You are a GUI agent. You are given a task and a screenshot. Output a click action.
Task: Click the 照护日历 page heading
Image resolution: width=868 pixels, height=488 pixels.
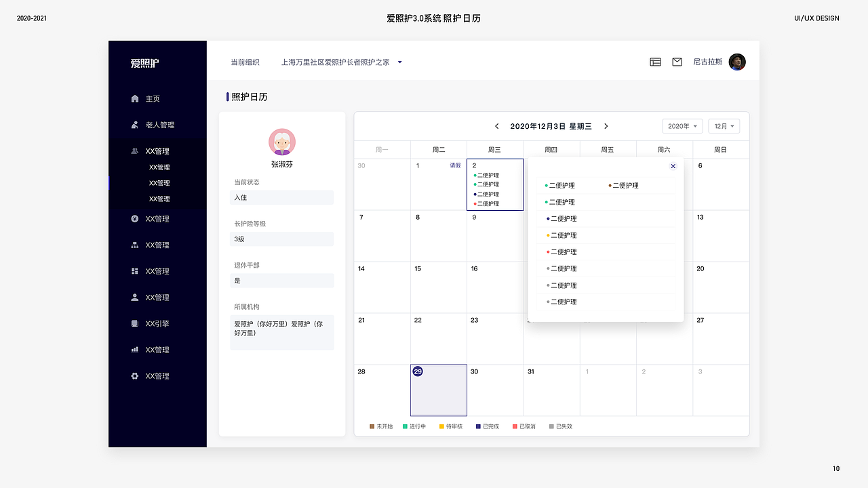250,97
